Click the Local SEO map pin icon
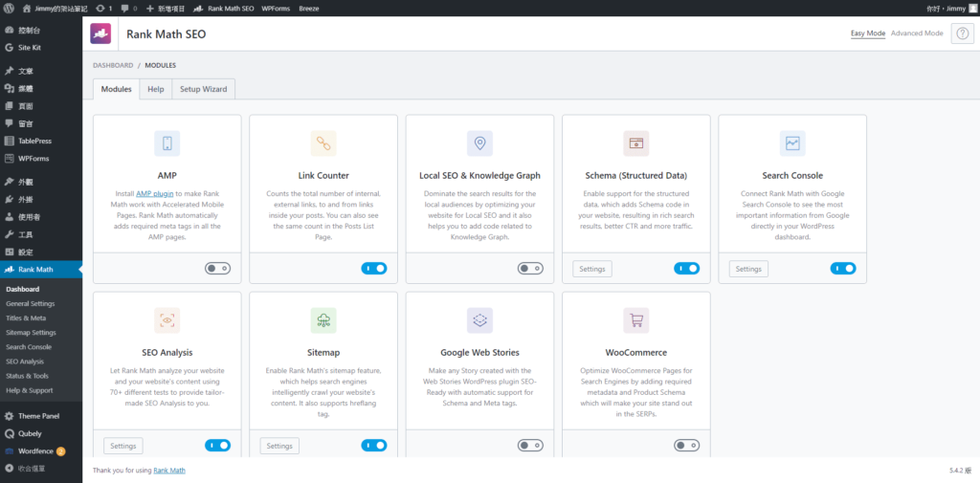 click(479, 143)
